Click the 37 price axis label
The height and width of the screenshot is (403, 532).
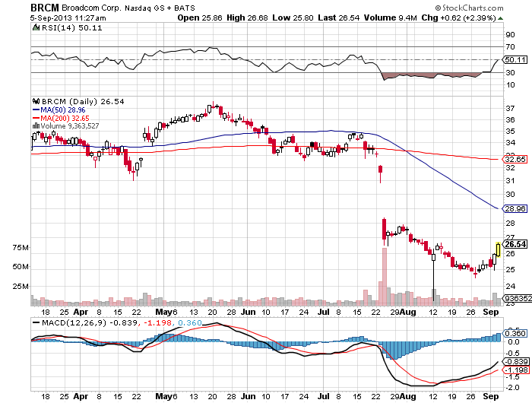click(510, 108)
